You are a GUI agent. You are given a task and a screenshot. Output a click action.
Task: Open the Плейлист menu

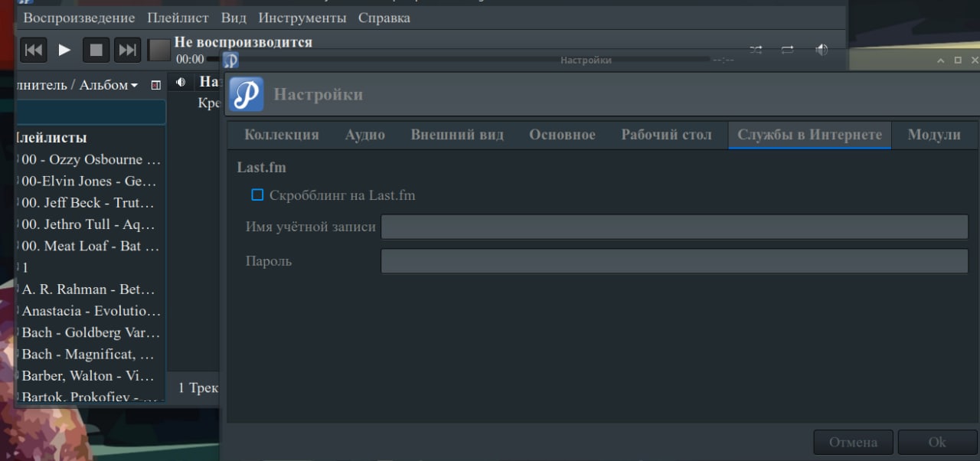[x=178, y=18]
